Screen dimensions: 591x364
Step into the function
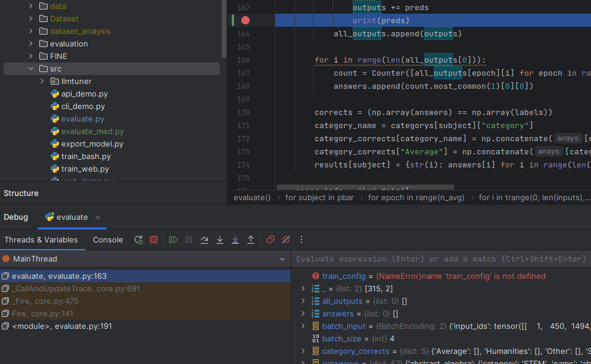(220, 239)
